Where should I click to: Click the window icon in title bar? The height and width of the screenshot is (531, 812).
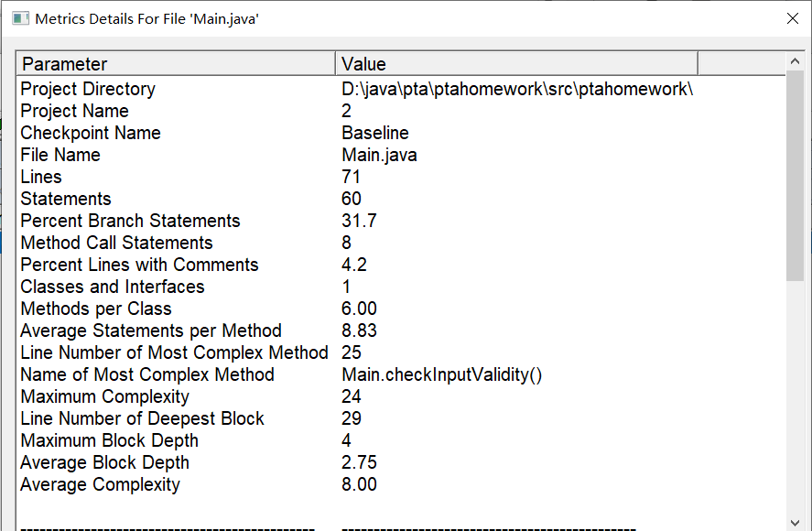click(20, 18)
